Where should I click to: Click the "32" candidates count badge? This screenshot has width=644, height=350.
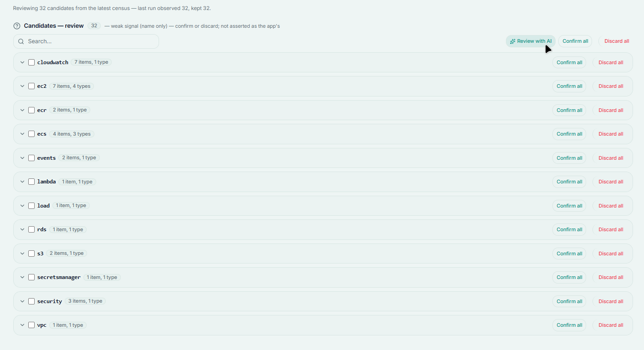(x=94, y=26)
